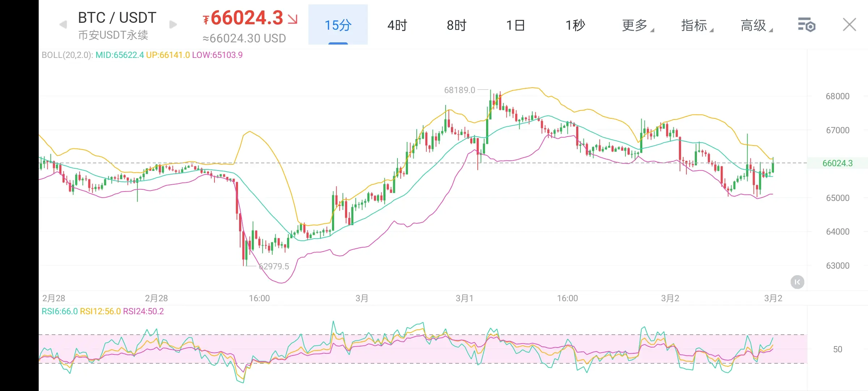Open chart display settings icon
Viewport: 868px width, 391px height.
806,25
